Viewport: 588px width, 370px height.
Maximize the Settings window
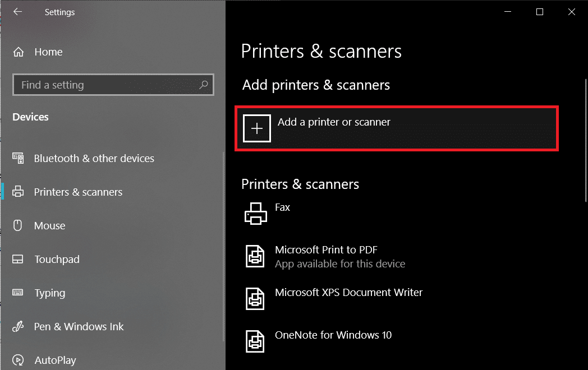click(540, 12)
